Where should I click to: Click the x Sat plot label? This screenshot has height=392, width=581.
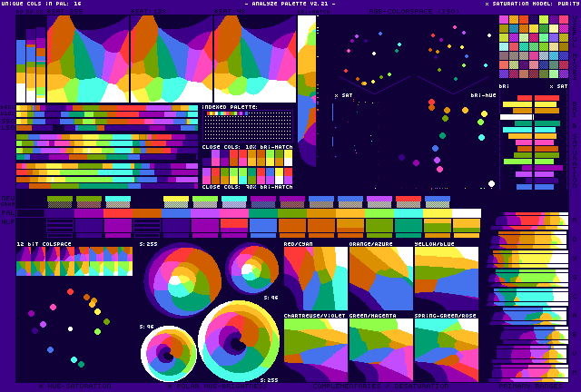(x=343, y=95)
